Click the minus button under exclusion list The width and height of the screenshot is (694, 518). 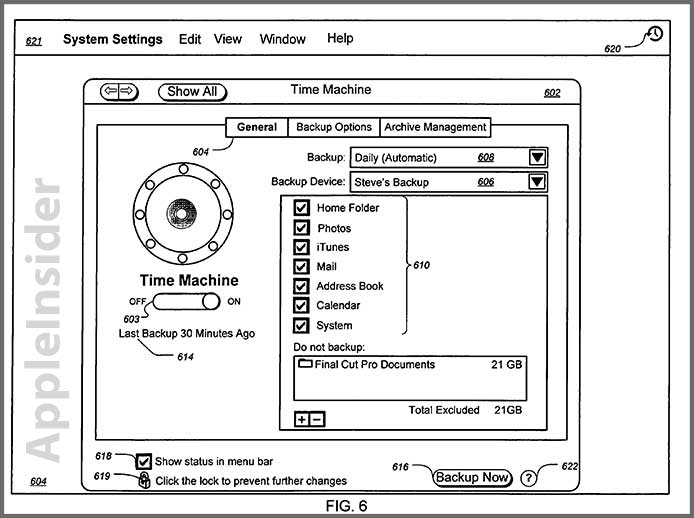(x=317, y=419)
